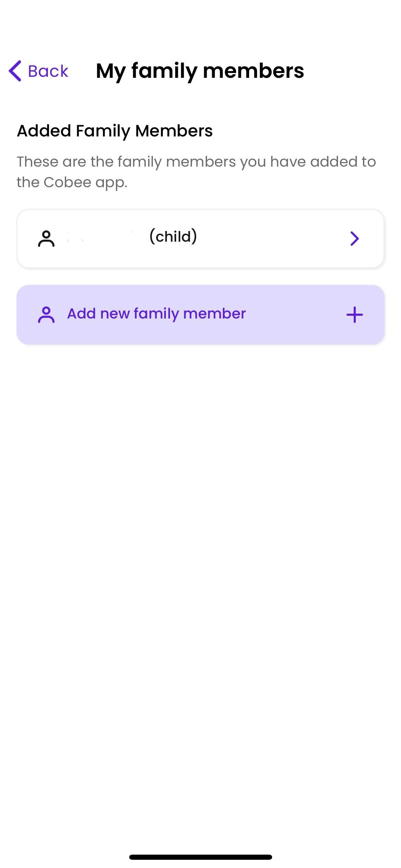Click the purple right chevron on child card
Screen dimensions: 401x868
click(354, 239)
